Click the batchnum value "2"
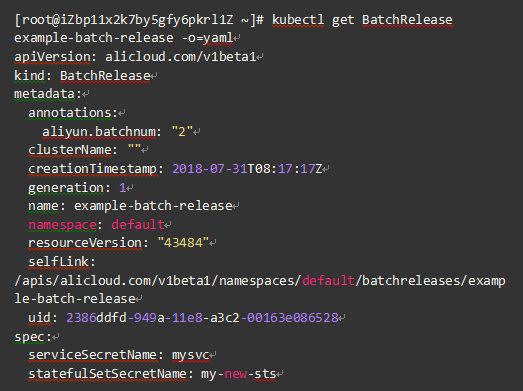The width and height of the screenshot is (523, 391). (182, 131)
